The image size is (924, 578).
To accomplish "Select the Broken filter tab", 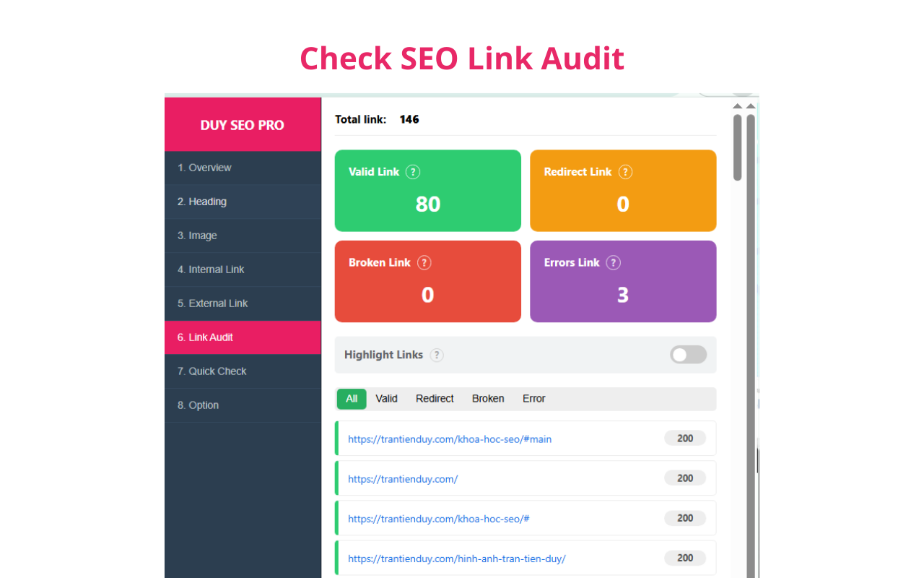I will 488,398.
